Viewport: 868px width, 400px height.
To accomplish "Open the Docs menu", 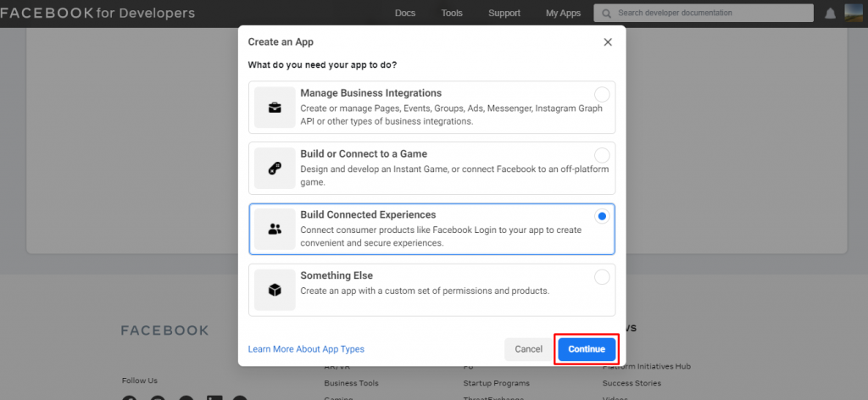I will (x=405, y=14).
